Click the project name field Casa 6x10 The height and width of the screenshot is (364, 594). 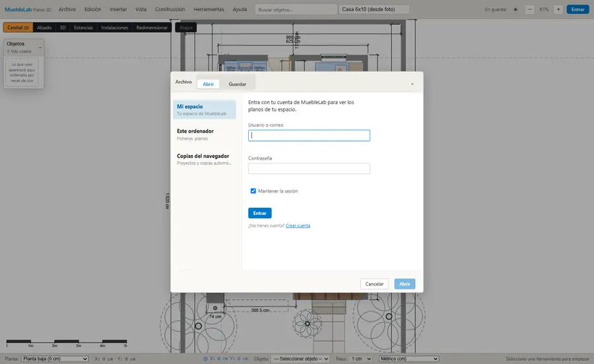[x=374, y=9]
